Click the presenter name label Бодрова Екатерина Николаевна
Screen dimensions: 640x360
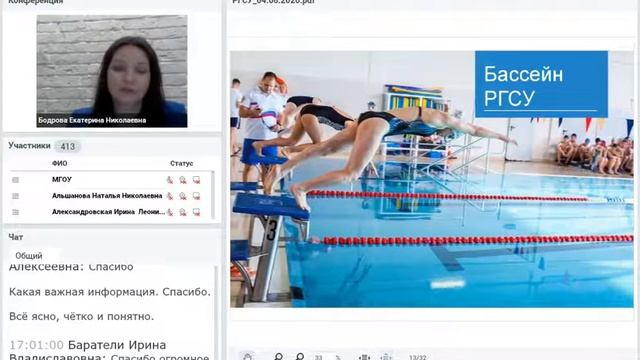tap(92, 120)
